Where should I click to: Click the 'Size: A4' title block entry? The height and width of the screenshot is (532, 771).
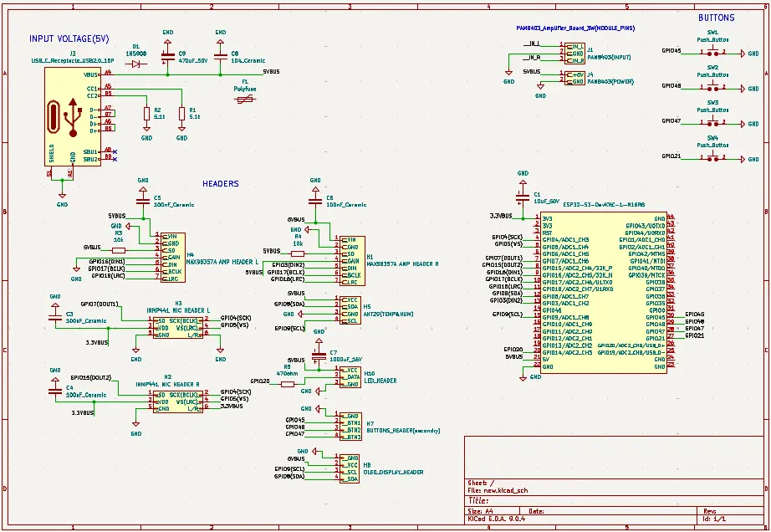click(x=480, y=511)
